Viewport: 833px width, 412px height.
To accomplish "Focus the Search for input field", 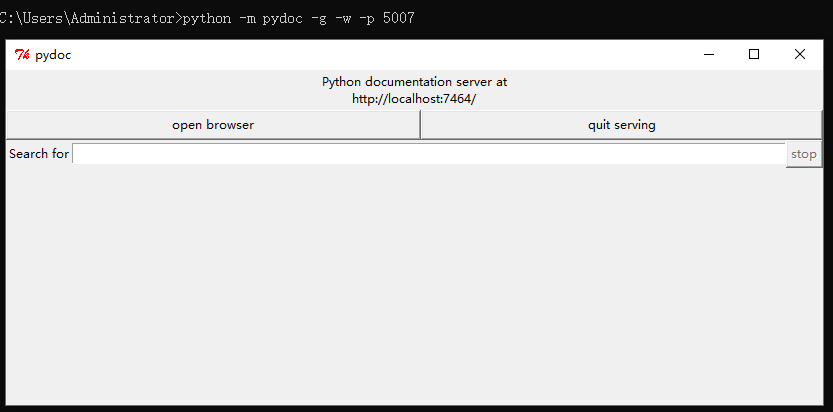I will point(429,154).
